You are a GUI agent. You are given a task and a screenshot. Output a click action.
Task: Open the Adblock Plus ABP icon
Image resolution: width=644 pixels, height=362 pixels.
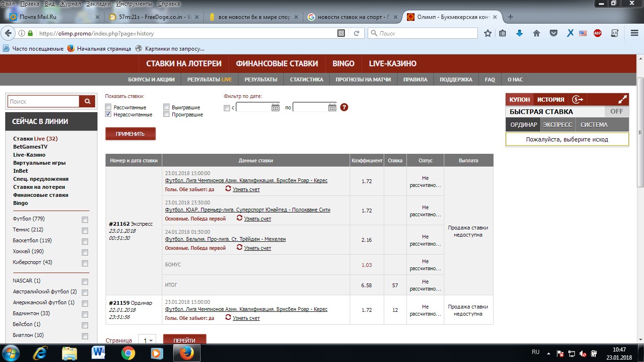pyautogui.click(x=598, y=34)
